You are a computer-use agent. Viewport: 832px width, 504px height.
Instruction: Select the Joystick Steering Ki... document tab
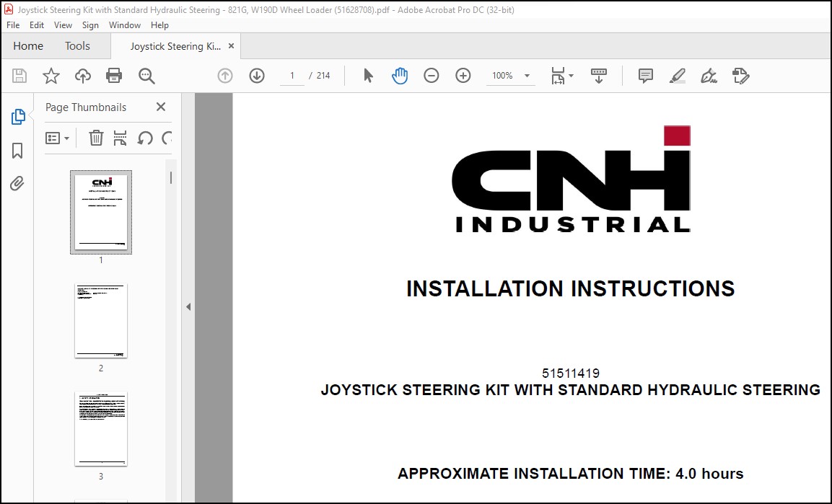click(175, 47)
